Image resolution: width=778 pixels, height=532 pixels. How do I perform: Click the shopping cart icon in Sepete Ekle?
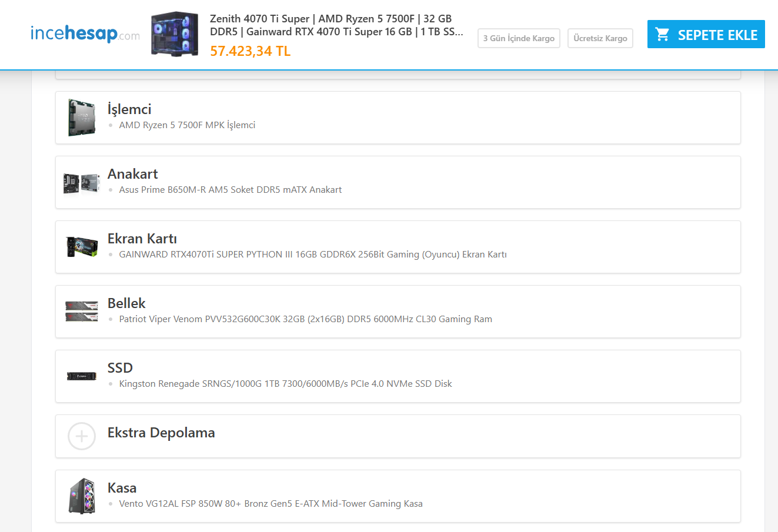(x=663, y=35)
